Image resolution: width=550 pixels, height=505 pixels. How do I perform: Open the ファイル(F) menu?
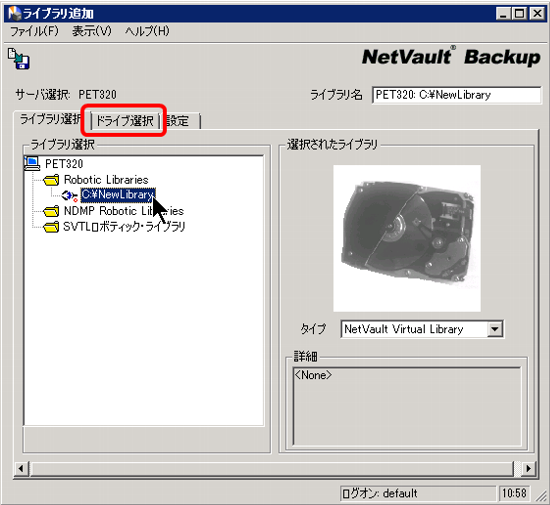(x=34, y=31)
